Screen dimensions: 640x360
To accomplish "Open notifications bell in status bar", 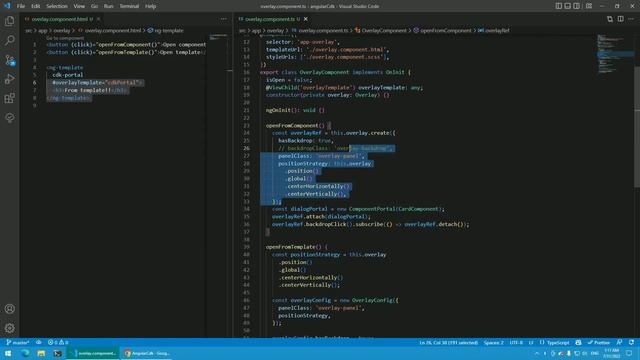I will (x=631, y=342).
